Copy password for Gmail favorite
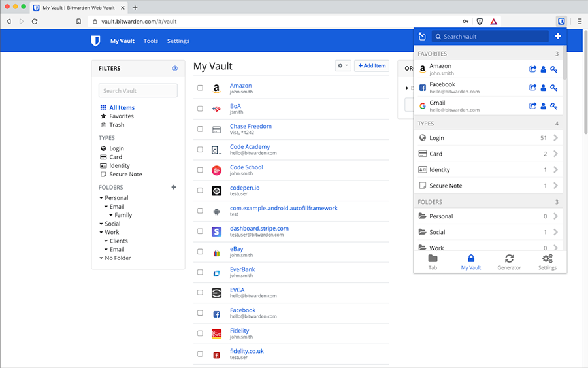 coord(553,106)
